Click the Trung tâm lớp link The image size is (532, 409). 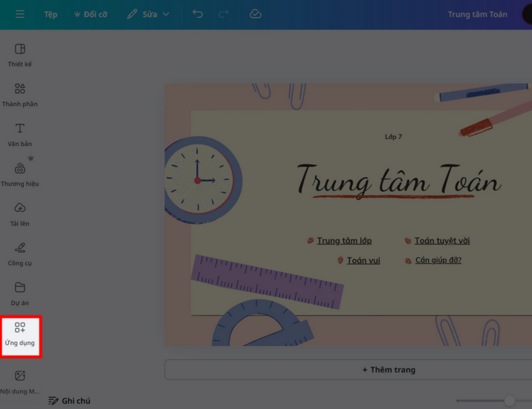point(344,241)
